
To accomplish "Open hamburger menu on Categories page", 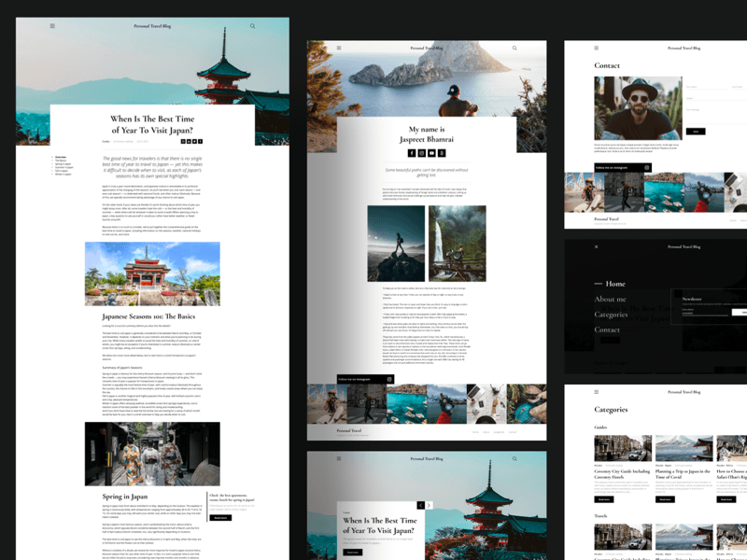I will (596, 392).
